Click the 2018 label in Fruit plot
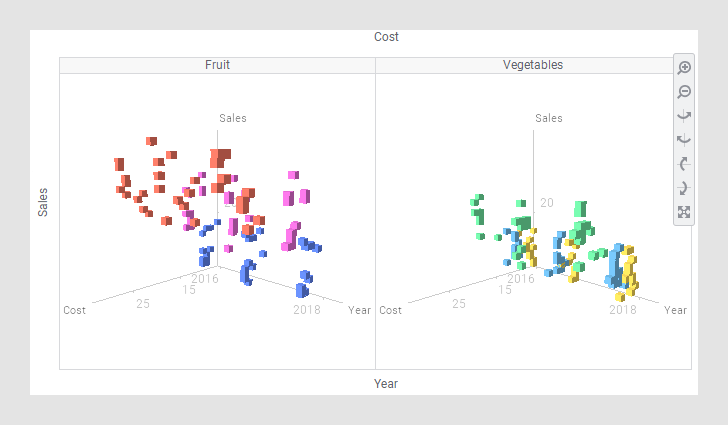 [x=306, y=310]
